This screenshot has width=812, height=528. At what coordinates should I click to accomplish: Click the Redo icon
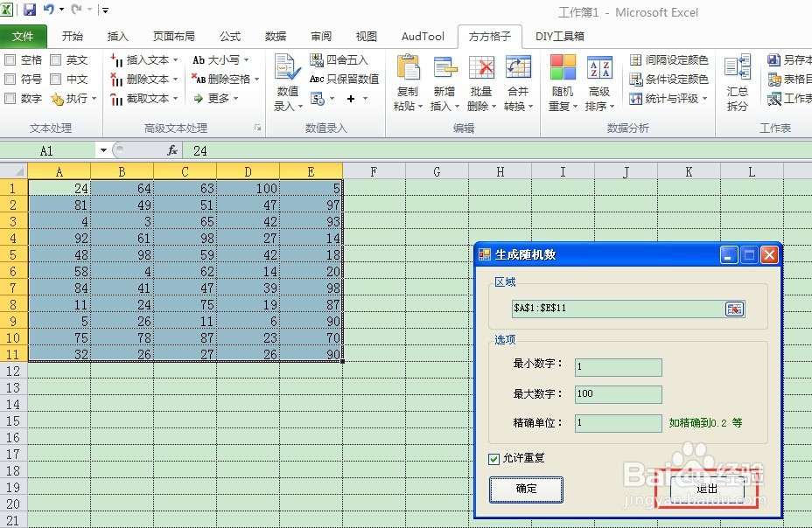click(x=77, y=9)
